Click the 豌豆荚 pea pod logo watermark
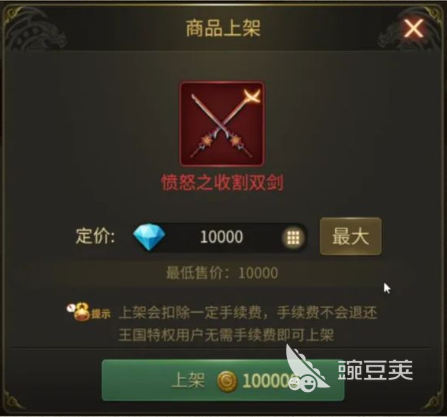Image resolution: width=447 pixels, height=417 pixels. 306,369
